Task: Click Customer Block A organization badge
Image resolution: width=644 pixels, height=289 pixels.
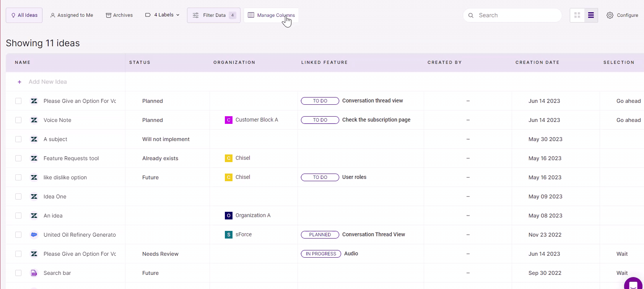Action: [229, 120]
